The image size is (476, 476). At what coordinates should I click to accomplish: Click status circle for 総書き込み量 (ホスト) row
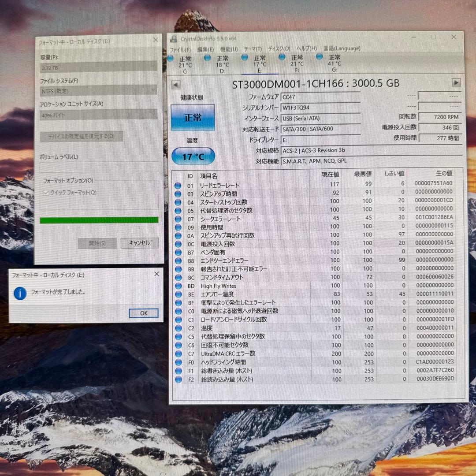178,371
